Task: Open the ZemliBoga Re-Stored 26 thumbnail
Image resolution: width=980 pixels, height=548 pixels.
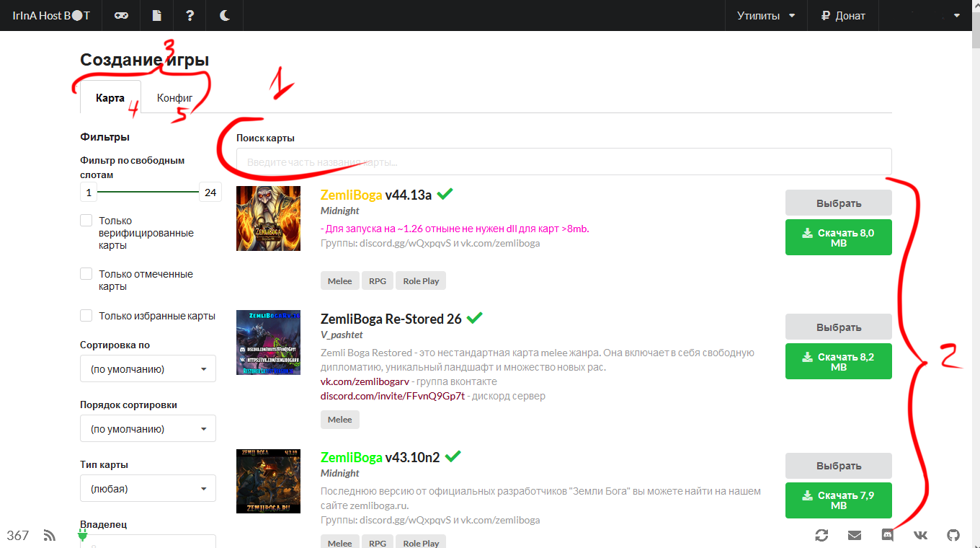Action: click(269, 342)
